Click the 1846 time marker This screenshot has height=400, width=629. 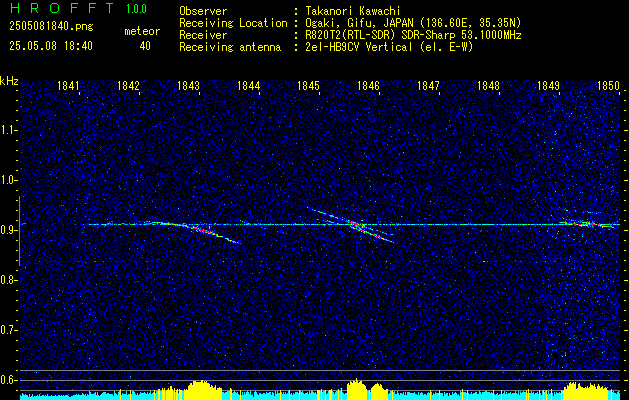[369, 86]
